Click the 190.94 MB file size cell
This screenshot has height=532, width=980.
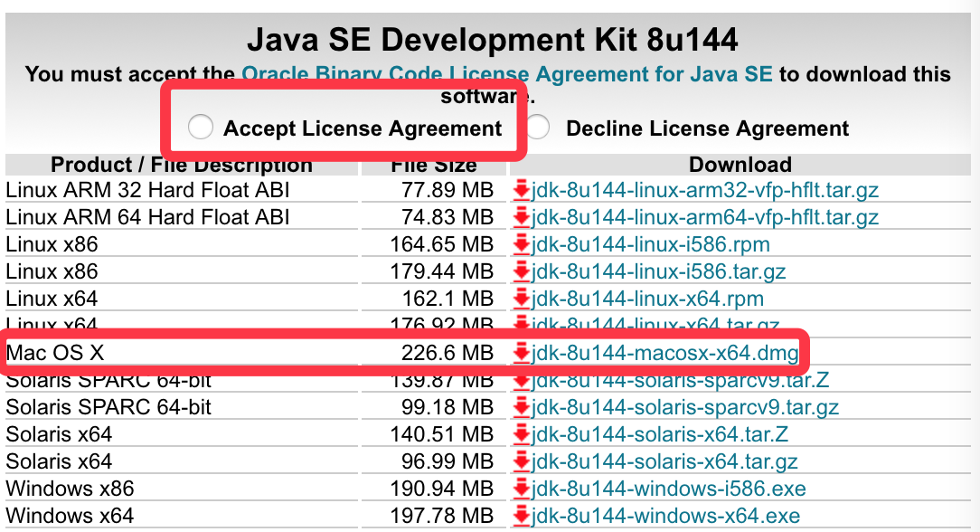pyautogui.click(x=442, y=489)
